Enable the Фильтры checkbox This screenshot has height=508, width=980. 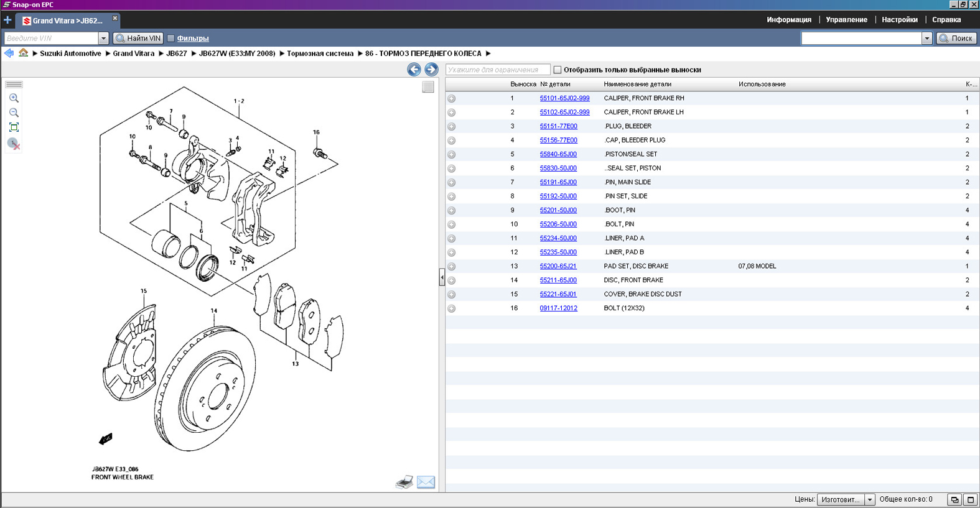171,39
